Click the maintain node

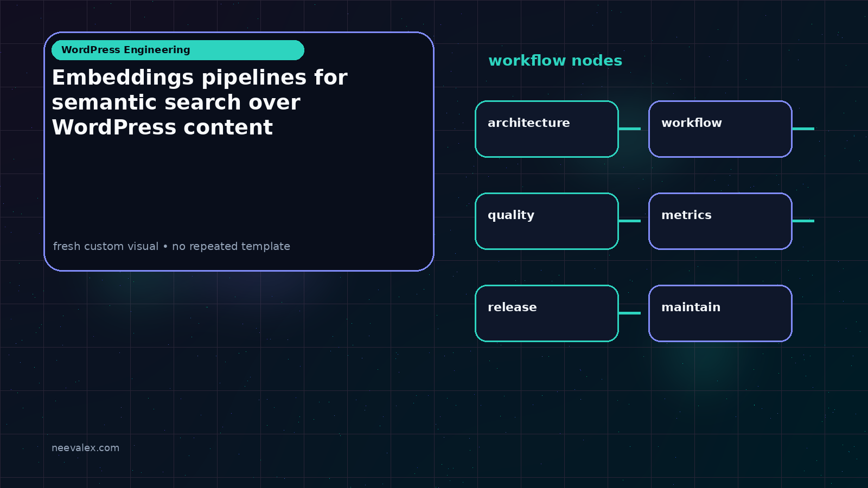pyautogui.click(x=720, y=313)
